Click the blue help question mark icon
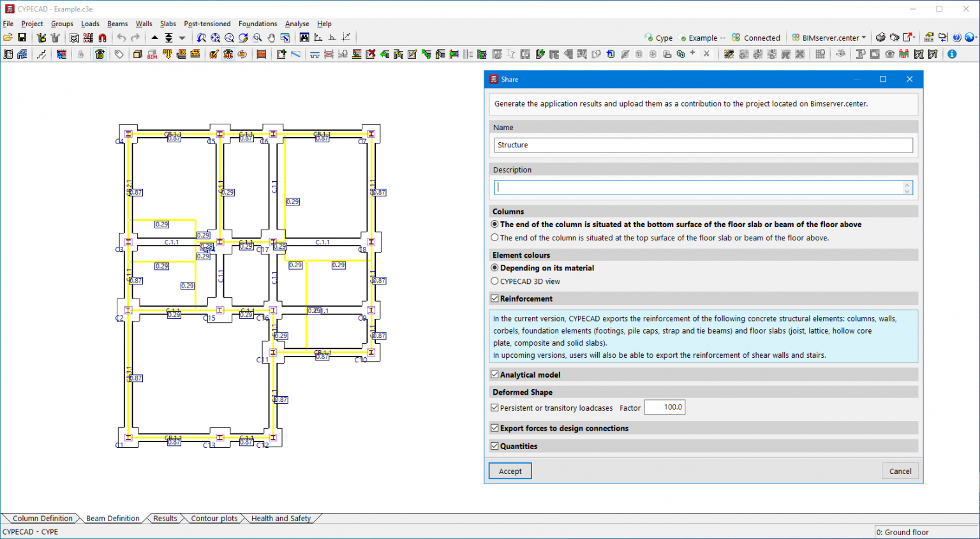Viewport: 980px width, 539px height. coord(956,38)
